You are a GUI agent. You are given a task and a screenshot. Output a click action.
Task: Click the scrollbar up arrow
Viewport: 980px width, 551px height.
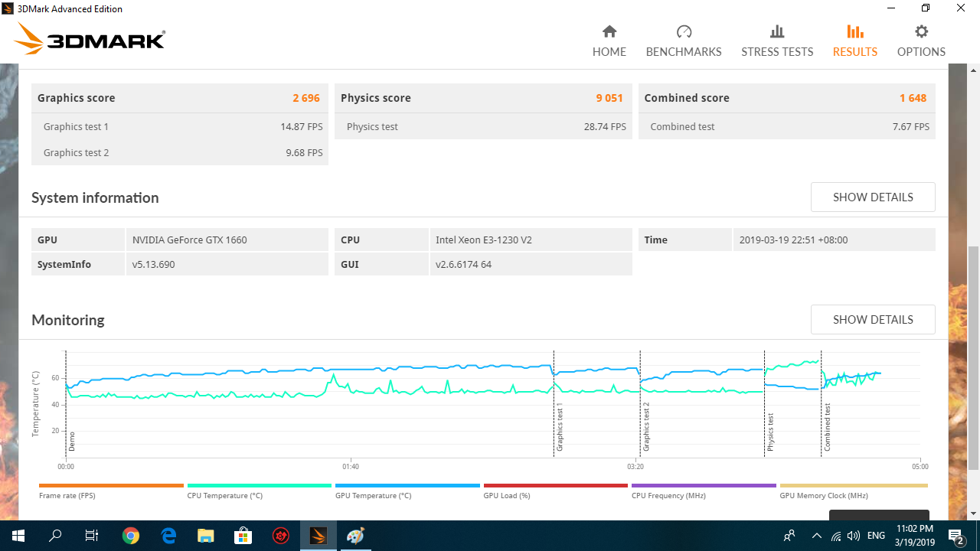pos(973,70)
